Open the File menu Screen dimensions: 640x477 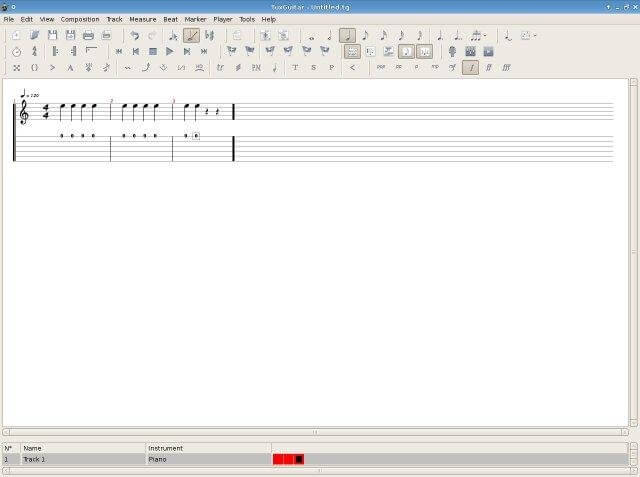pos(9,19)
